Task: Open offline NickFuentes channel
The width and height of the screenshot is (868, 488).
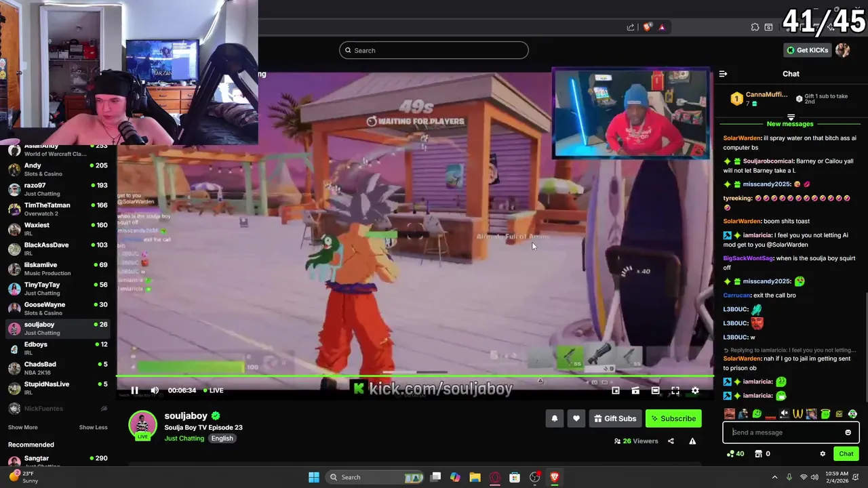Action: coord(58,409)
